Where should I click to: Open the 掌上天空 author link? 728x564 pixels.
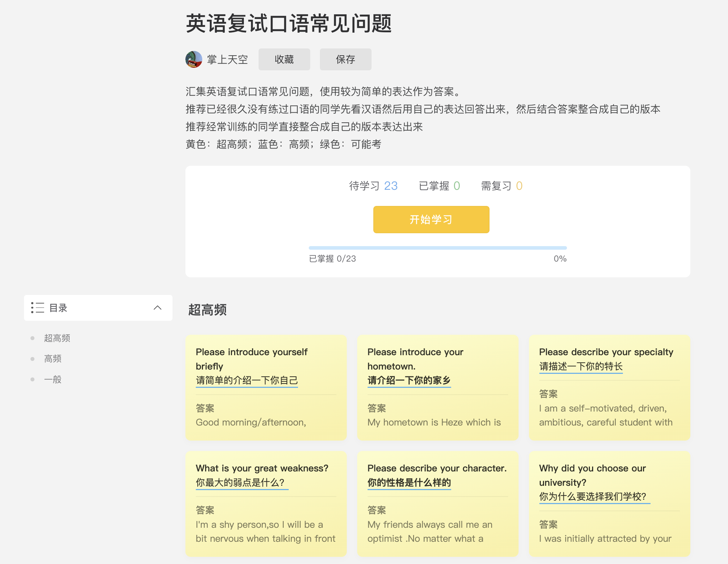tap(227, 60)
